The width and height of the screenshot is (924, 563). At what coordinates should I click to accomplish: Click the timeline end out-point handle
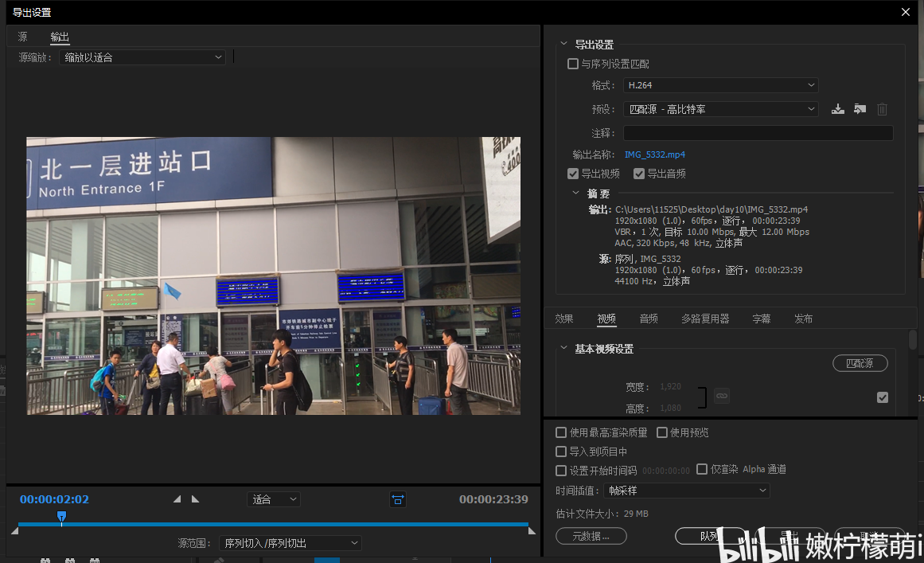[x=532, y=531]
